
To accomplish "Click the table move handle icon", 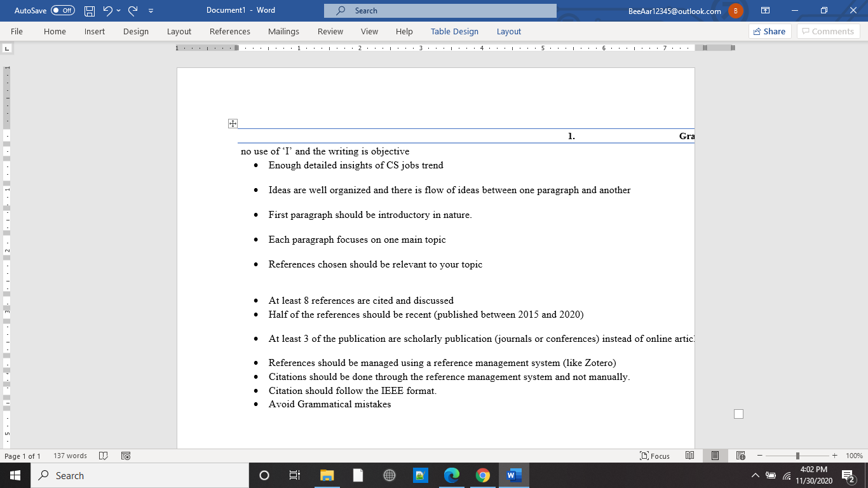I will 233,124.
